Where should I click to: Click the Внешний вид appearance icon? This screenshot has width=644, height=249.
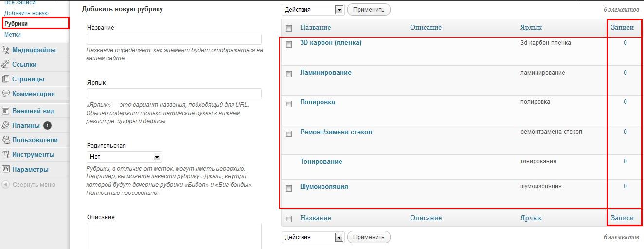coord(6,111)
